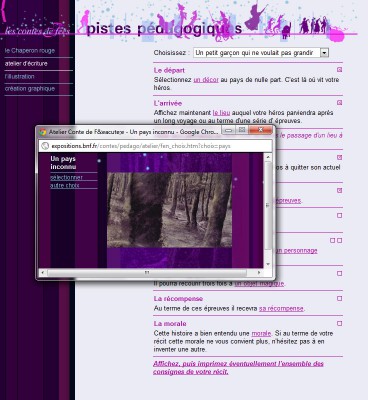Minimize the Atelier Conte popup window

(x=228, y=130)
